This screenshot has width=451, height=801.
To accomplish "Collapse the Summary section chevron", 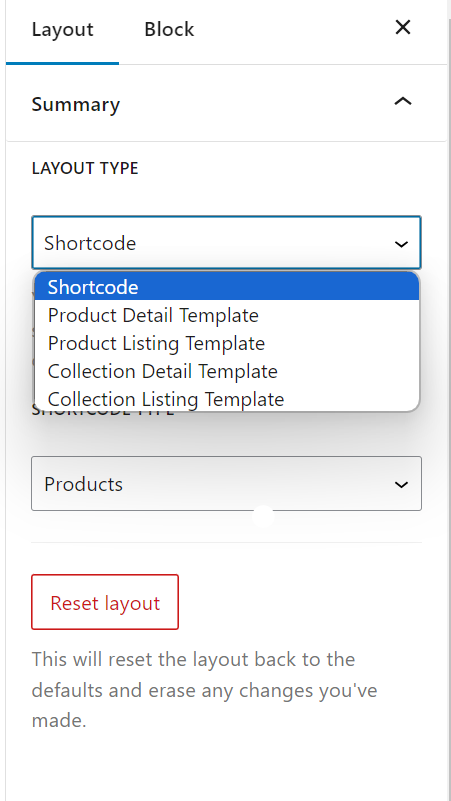I will (x=403, y=102).
